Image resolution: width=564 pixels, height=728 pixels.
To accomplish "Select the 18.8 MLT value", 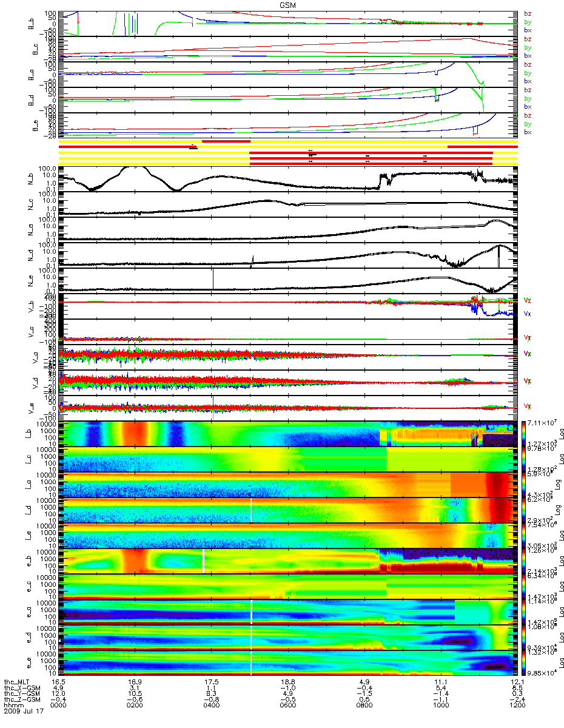I will click(288, 681).
